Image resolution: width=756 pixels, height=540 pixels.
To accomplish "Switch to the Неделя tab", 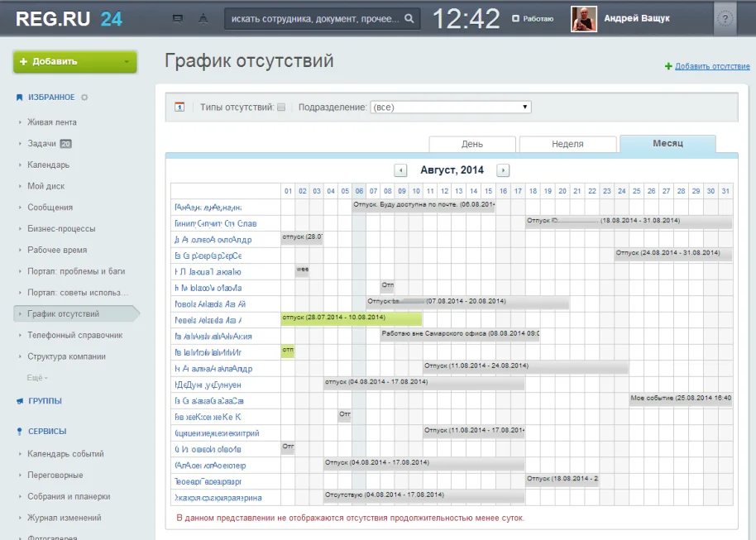I will [567, 144].
